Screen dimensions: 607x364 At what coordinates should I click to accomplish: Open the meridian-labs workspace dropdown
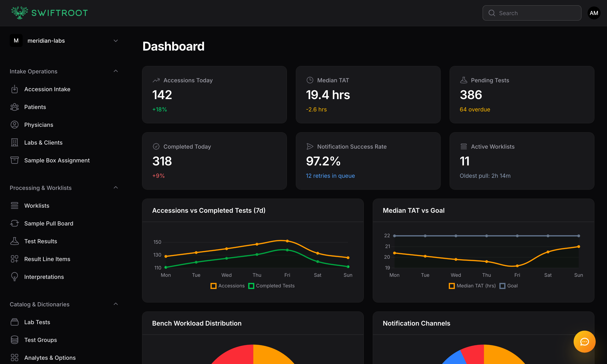116,40
